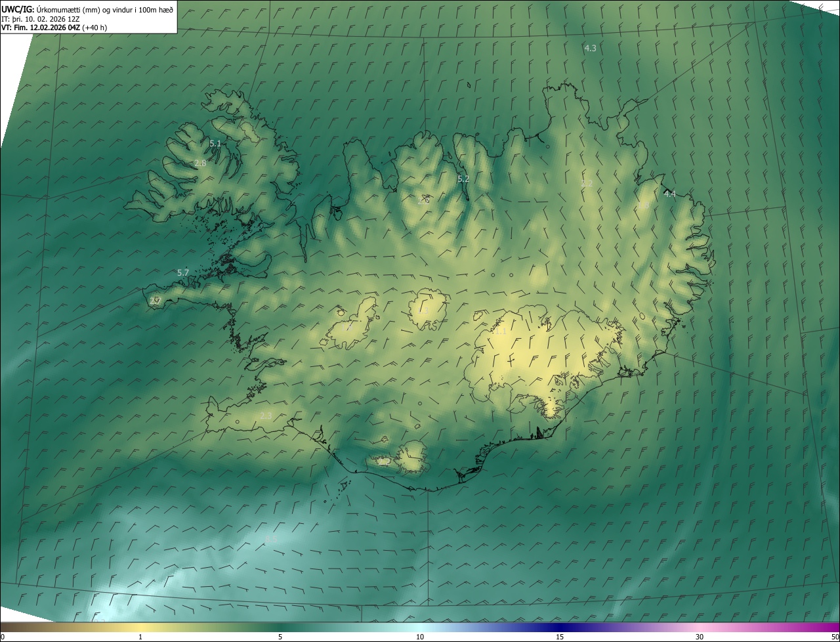Click the 50 tick on the scale's end
This screenshot has width=840, height=642.
point(835,637)
